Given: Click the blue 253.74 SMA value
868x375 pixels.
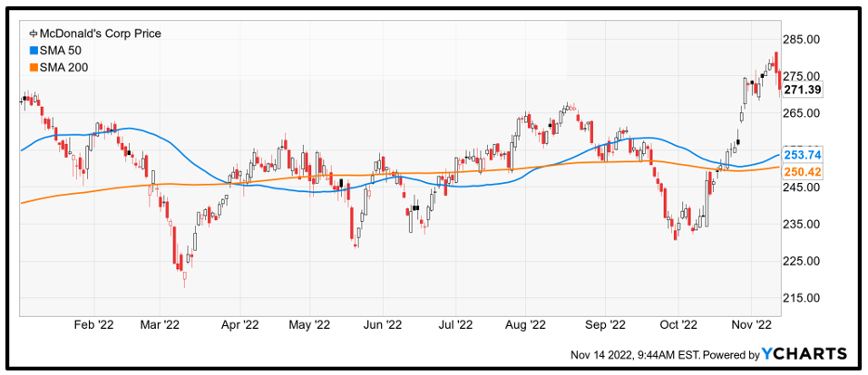Looking at the screenshot, I should (x=802, y=154).
